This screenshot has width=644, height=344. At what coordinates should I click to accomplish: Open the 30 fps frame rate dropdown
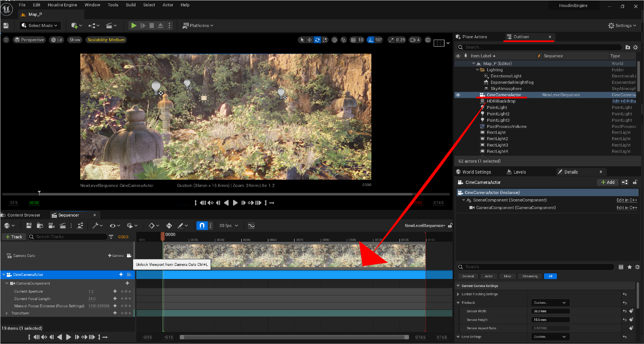[228, 225]
